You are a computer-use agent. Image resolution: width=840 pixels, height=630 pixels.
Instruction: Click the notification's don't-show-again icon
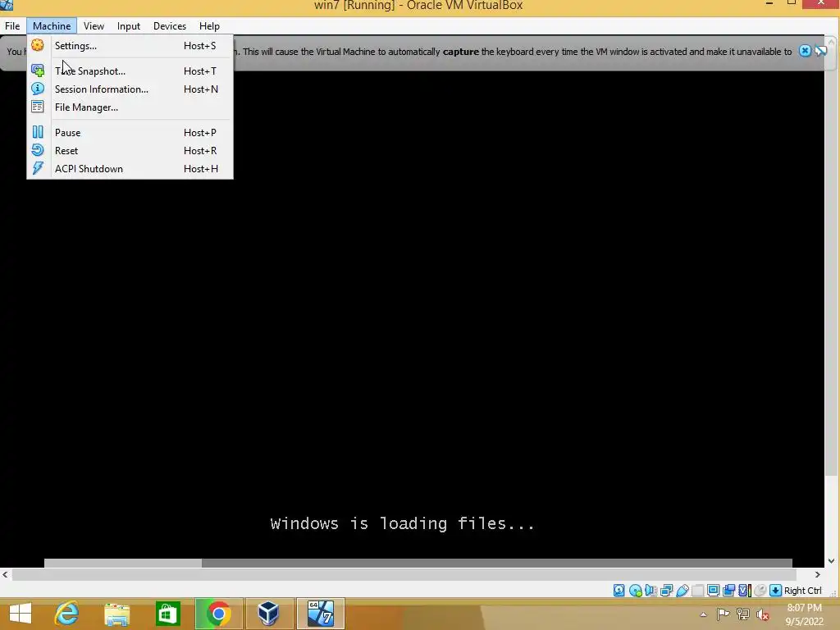pyautogui.click(x=820, y=51)
